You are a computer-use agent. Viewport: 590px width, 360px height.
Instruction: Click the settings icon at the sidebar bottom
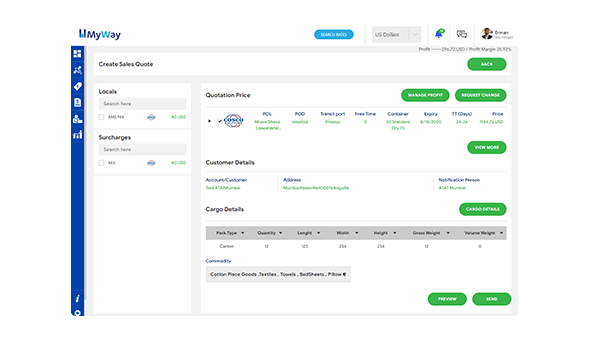[x=77, y=313]
